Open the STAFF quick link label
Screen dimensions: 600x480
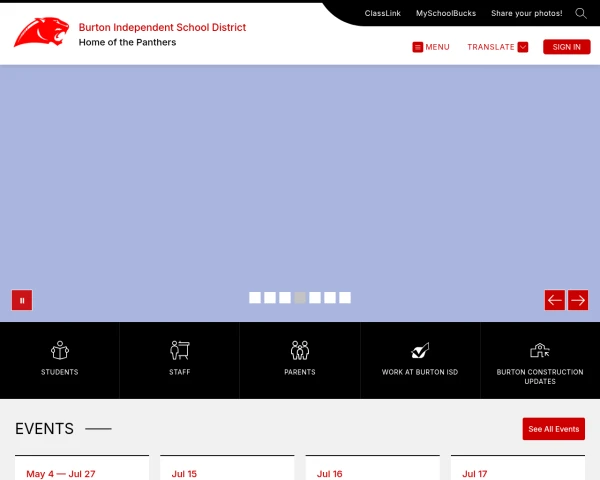(180, 372)
